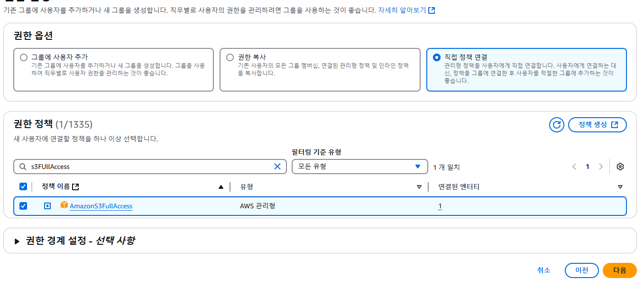The height and width of the screenshot is (288, 644).
Task: Click the 유형 column header
Action: point(247,187)
